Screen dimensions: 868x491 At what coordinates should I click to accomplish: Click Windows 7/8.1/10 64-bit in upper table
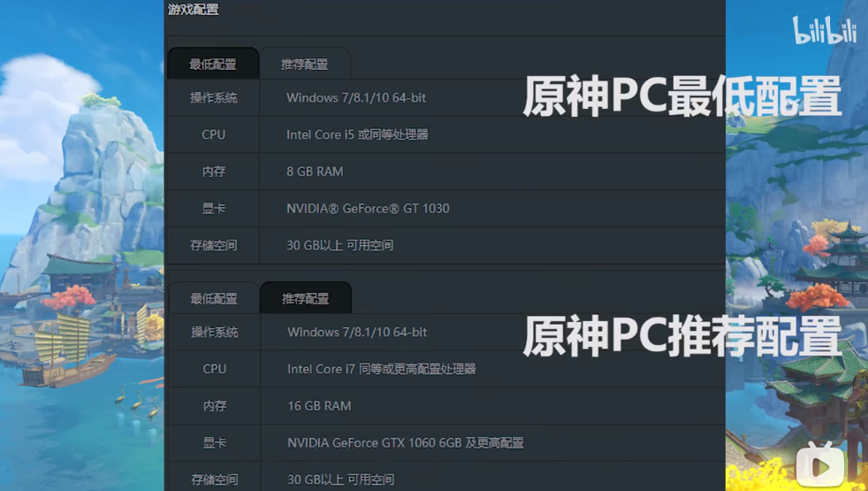click(356, 97)
